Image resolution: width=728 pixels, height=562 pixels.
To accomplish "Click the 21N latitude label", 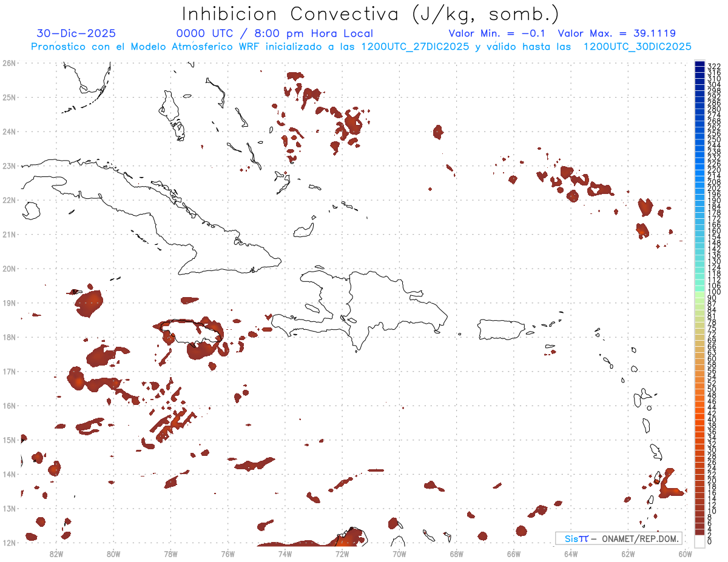I will pos(9,234).
